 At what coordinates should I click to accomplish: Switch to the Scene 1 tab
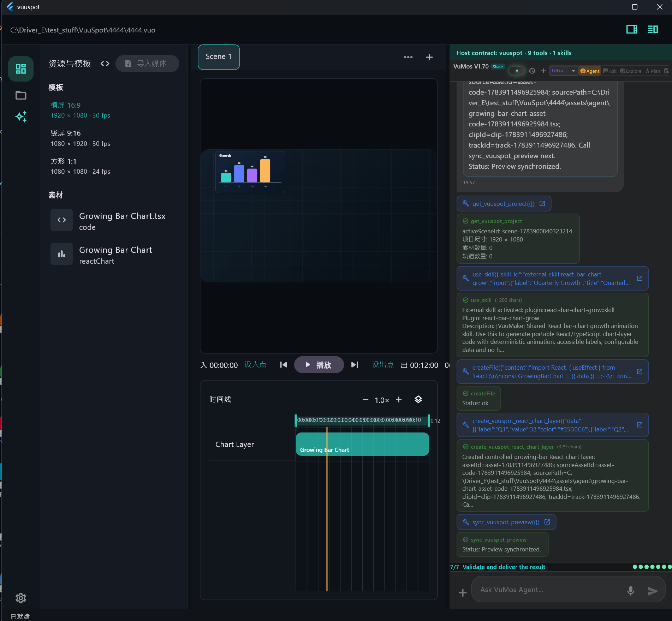pyautogui.click(x=219, y=57)
